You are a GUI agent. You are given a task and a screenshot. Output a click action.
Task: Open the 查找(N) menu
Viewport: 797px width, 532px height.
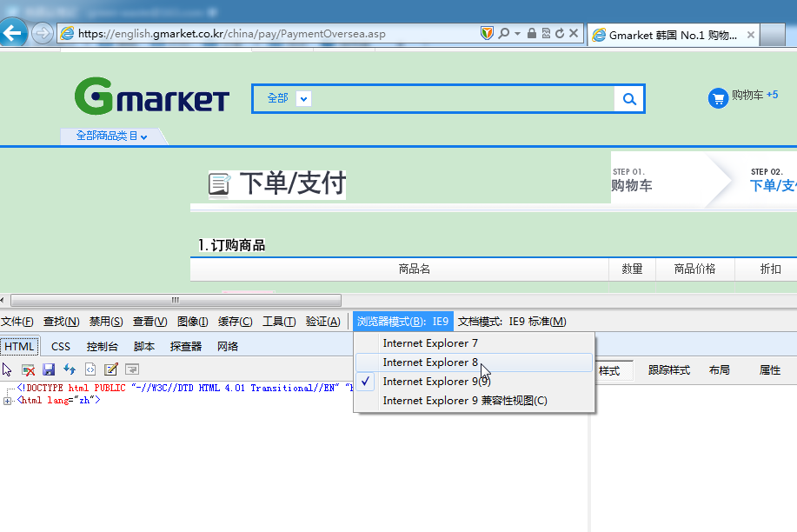(61, 322)
